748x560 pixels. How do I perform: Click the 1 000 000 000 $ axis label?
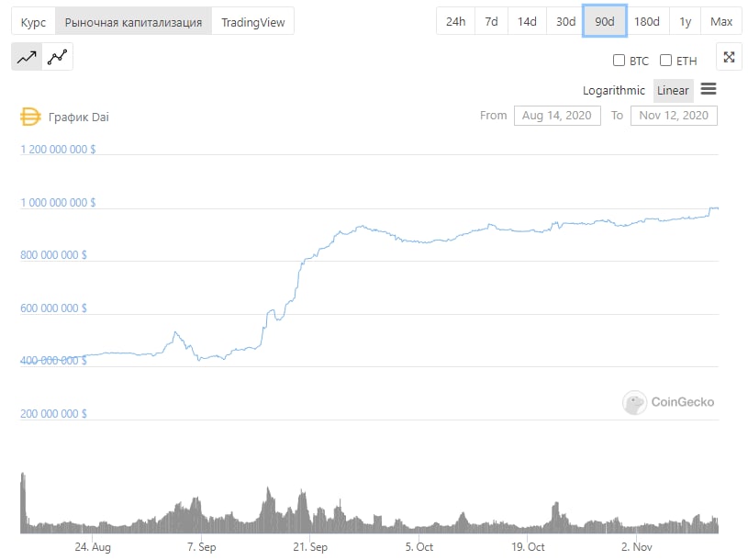tap(58, 203)
